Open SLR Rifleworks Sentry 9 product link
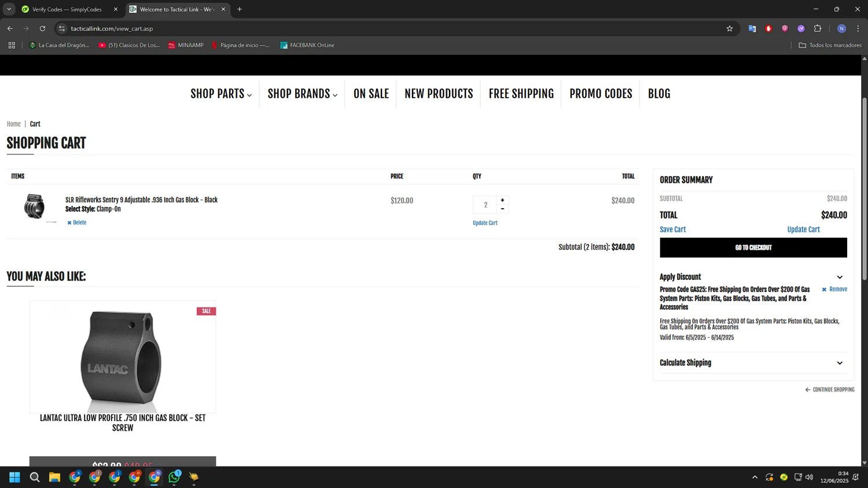The width and height of the screenshot is (868, 488). (141, 200)
